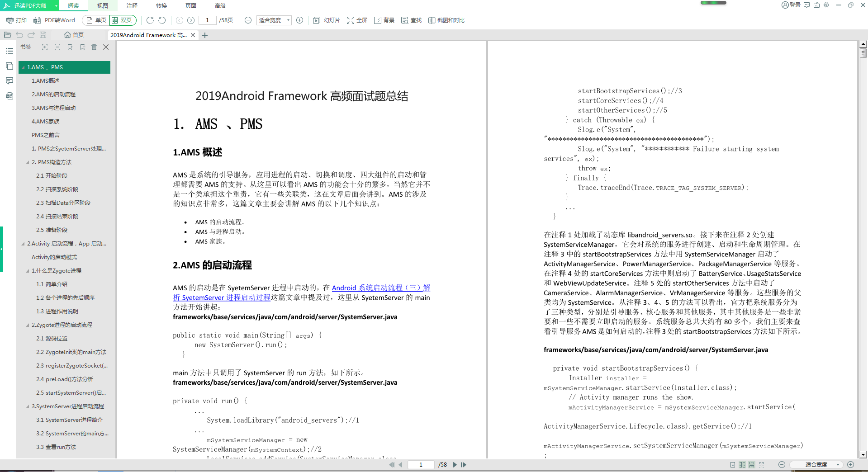Add a new tab with the plus button
Viewport: 868px width, 472px height.
[x=205, y=35]
